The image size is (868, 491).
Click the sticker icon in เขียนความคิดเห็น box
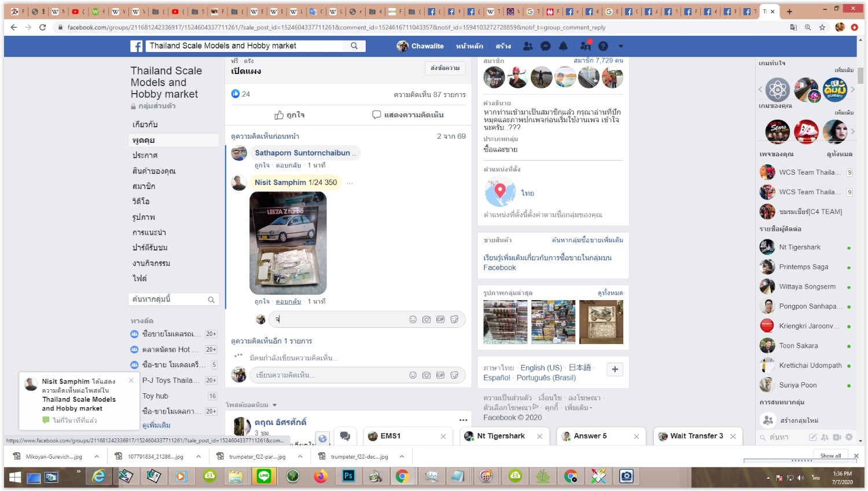tap(454, 375)
